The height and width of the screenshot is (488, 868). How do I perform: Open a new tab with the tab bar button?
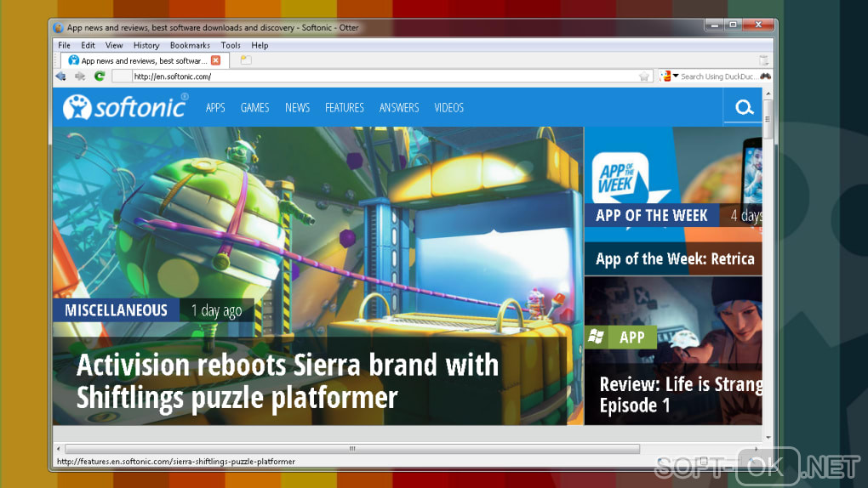(245, 60)
